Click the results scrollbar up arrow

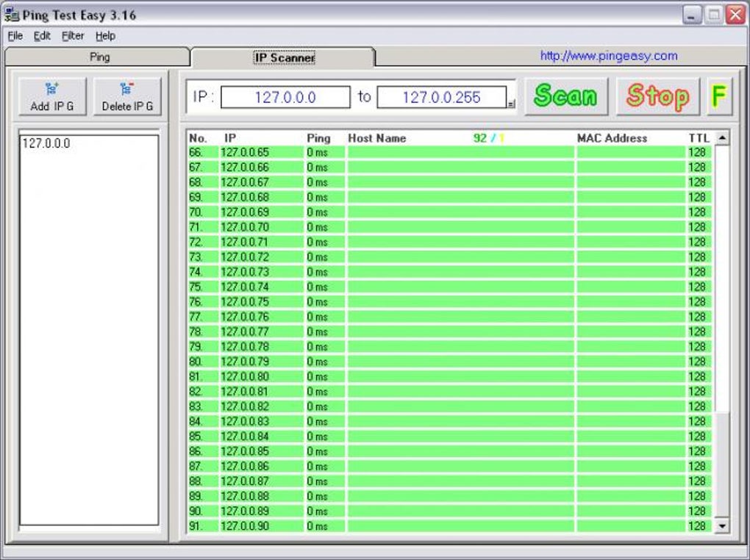point(722,138)
